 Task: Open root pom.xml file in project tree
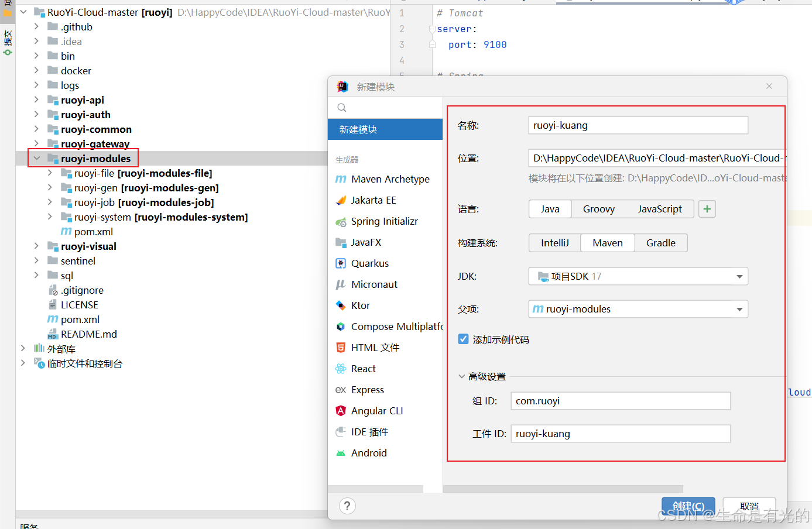(x=74, y=320)
